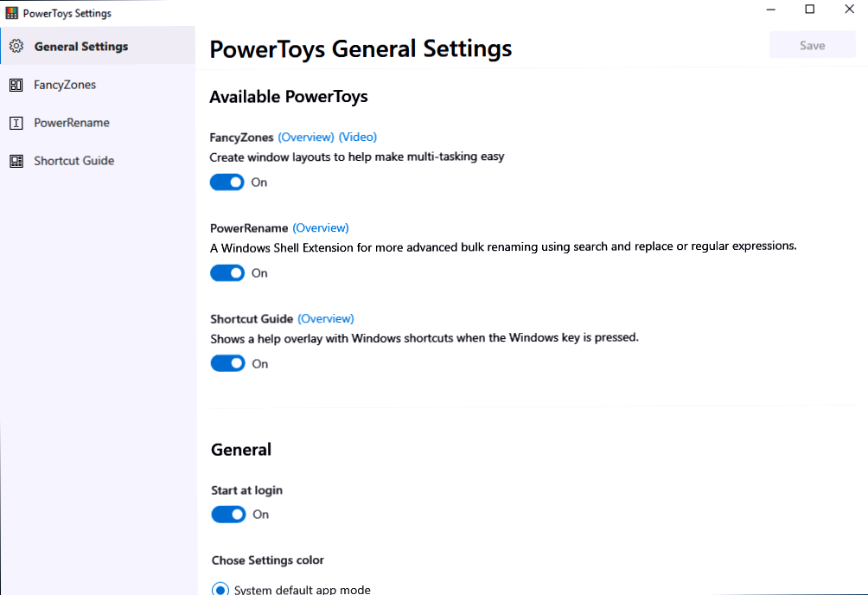868x595 pixels.
Task: Click the PowerRename sidebar icon
Action: pyautogui.click(x=16, y=122)
